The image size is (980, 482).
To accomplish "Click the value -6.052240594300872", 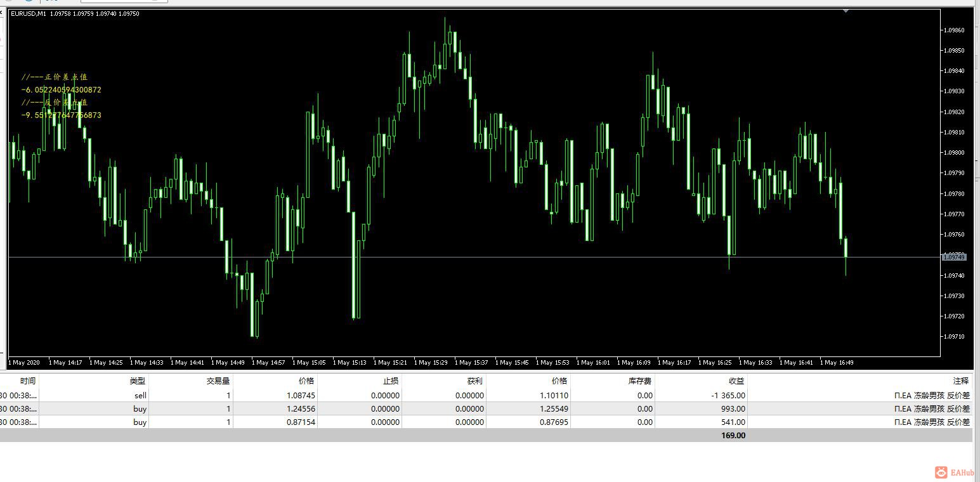I will click(x=61, y=90).
